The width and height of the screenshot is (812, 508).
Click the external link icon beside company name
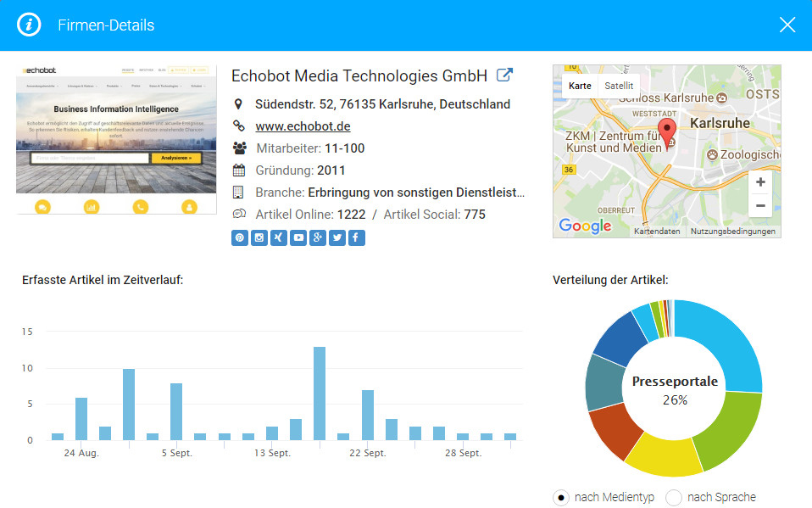pyautogui.click(x=504, y=75)
